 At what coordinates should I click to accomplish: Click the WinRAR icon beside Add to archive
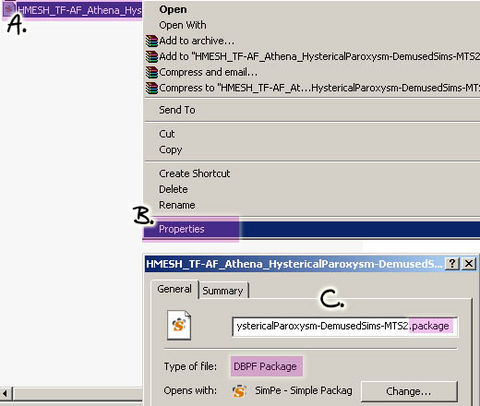(152, 41)
